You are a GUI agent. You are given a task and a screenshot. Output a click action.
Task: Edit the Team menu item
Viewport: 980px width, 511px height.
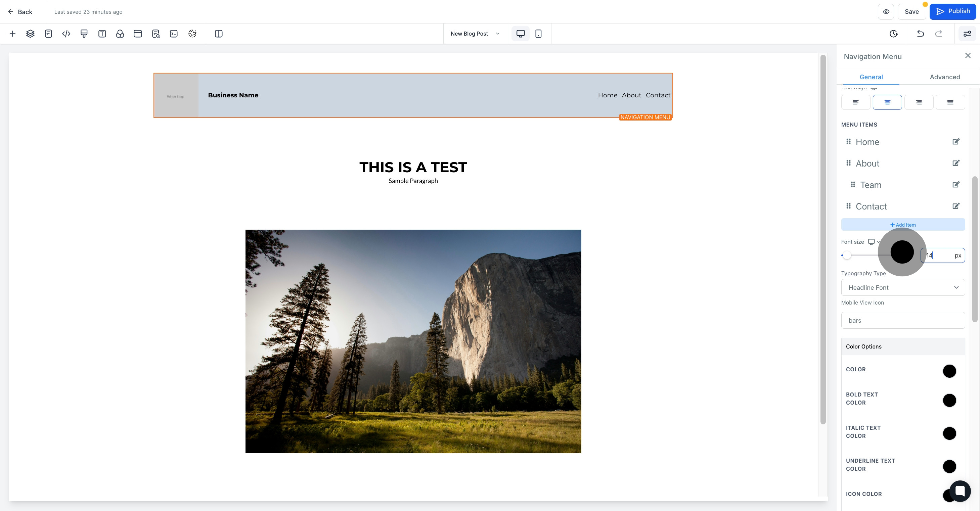point(956,185)
